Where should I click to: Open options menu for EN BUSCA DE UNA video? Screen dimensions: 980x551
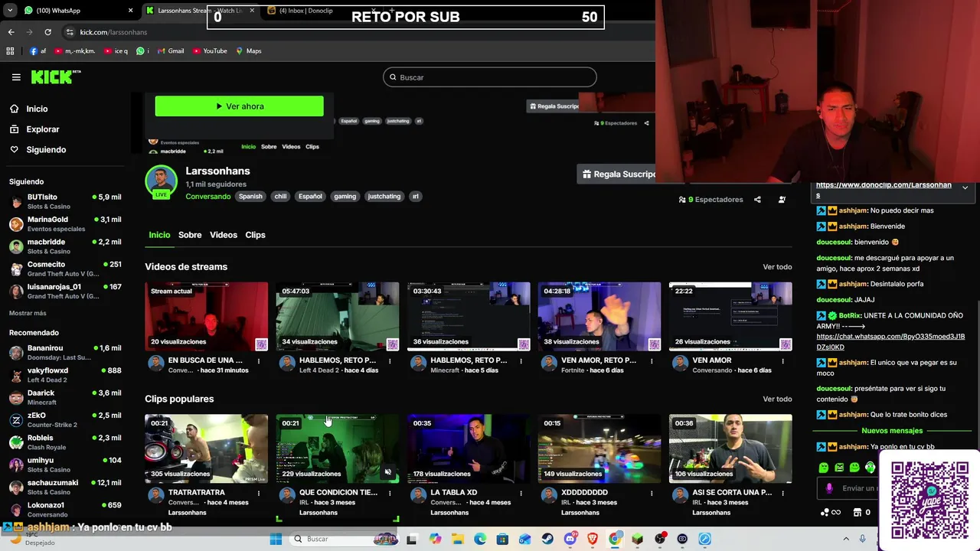[x=259, y=361]
